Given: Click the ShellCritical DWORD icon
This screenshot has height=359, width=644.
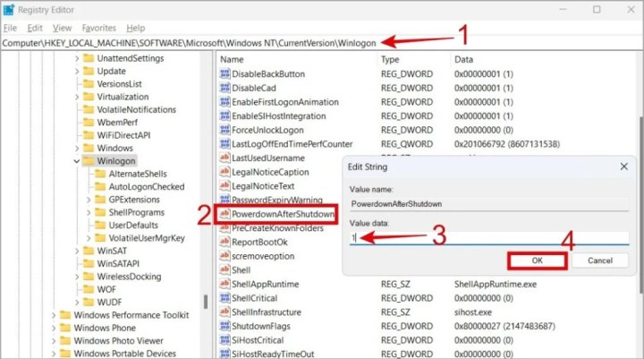Looking at the screenshot, I should click(x=225, y=298).
